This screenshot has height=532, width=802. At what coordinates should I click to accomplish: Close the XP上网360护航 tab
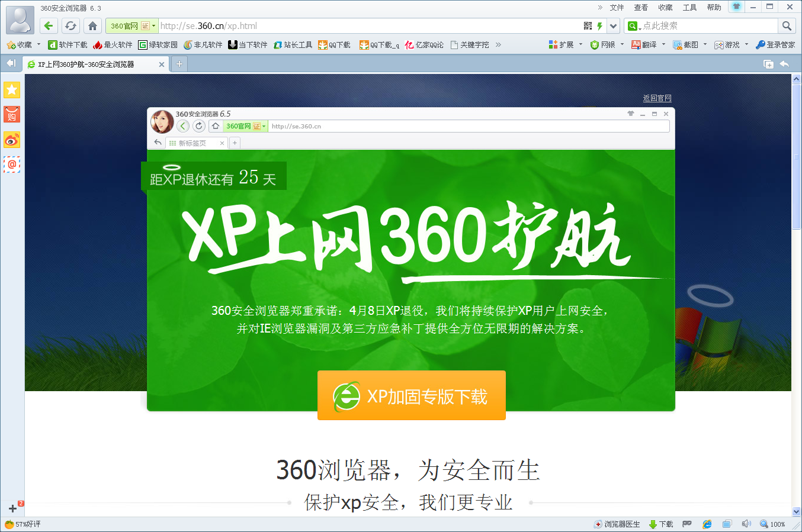(x=162, y=64)
